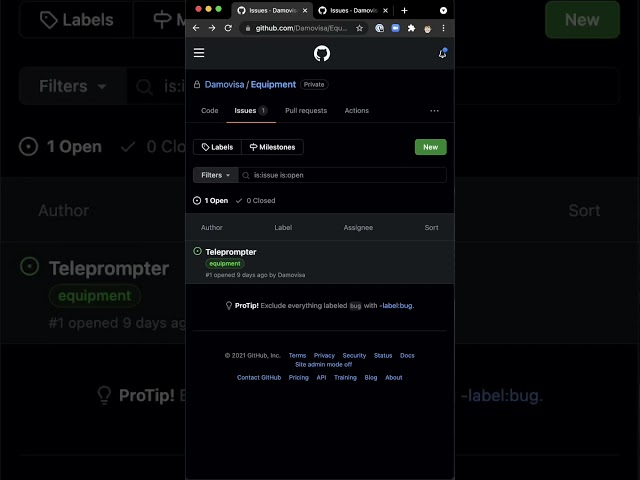Open the GitHub hamburger navigation menu
The height and width of the screenshot is (480, 640).
pos(199,53)
